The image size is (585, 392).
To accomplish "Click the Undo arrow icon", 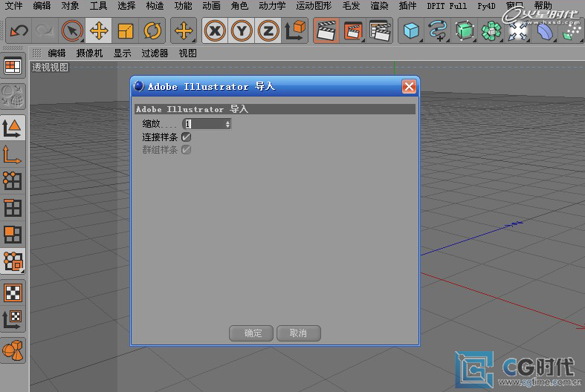I will pyautogui.click(x=19, y=30).
